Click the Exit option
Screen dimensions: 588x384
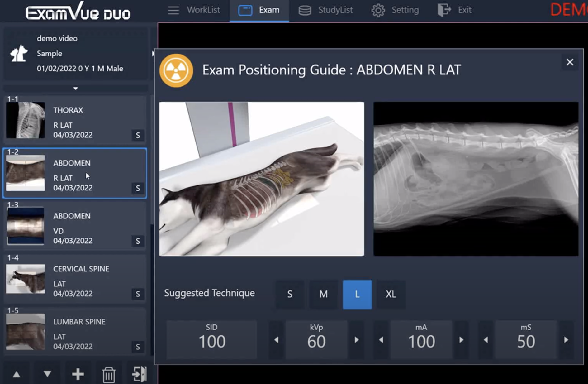point(455,10)
